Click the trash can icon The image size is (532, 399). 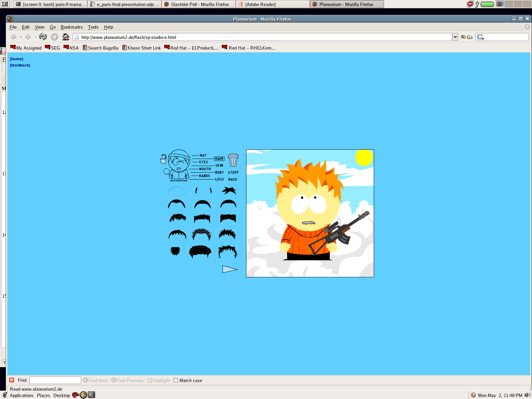click(233, 160)
